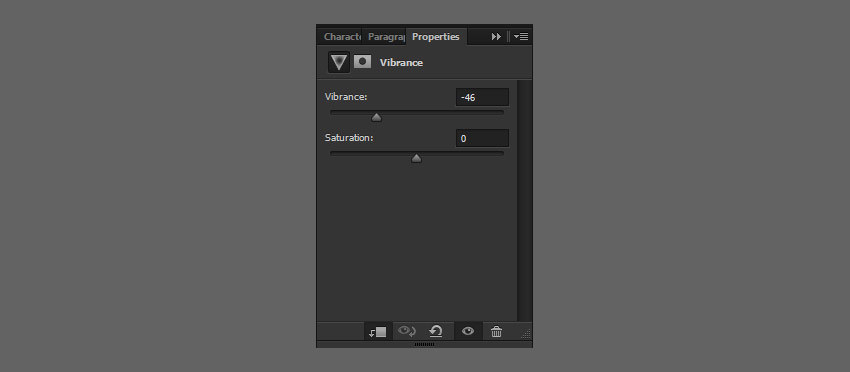Open the Properties panel options menu

point(521,37)
